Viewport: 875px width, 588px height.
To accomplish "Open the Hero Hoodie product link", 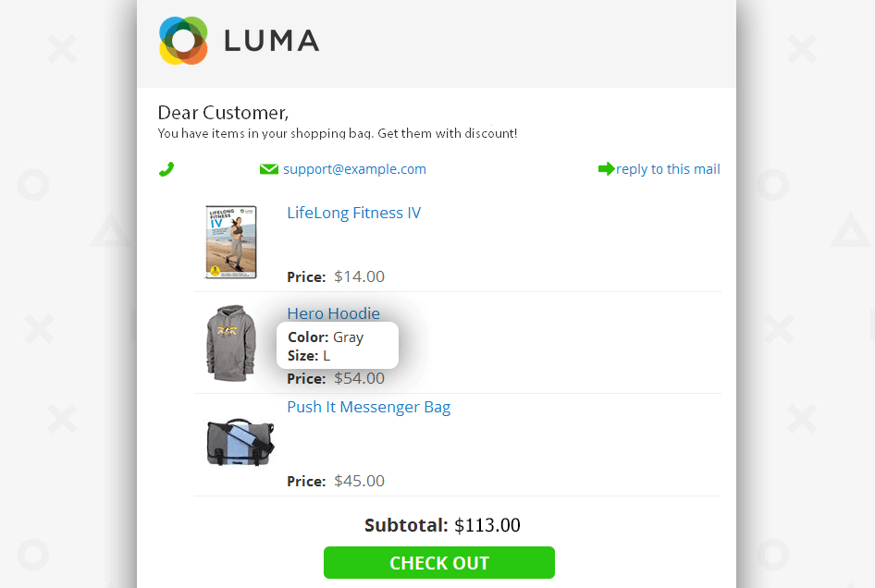I will coord(333,313).
